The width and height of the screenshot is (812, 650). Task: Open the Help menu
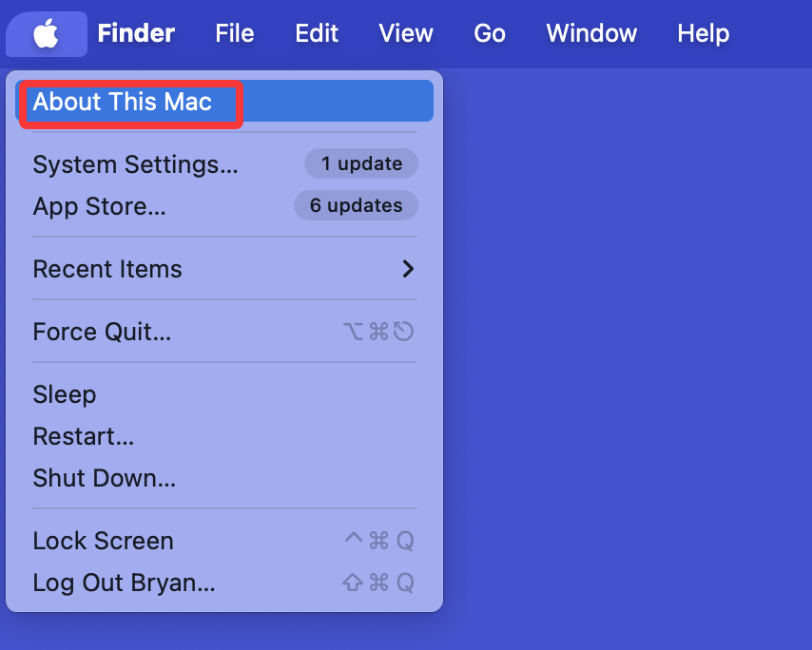pos(703,33)
